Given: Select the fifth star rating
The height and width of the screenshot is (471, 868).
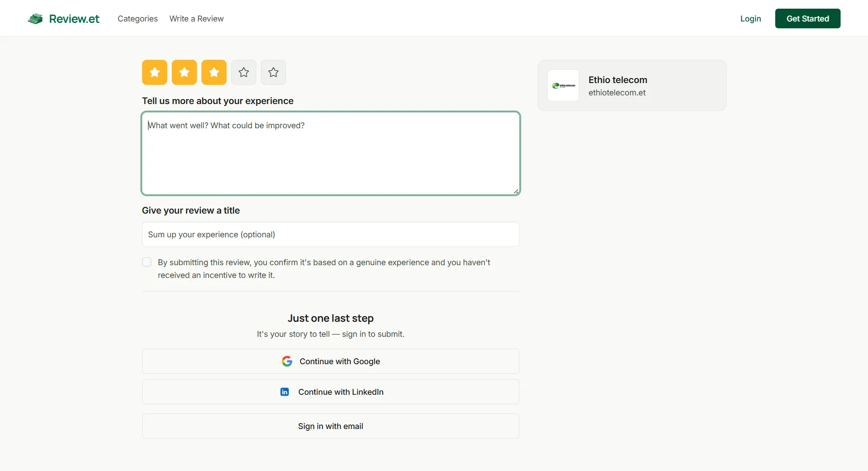Looking at the screenshot, I should coord(273,72).
